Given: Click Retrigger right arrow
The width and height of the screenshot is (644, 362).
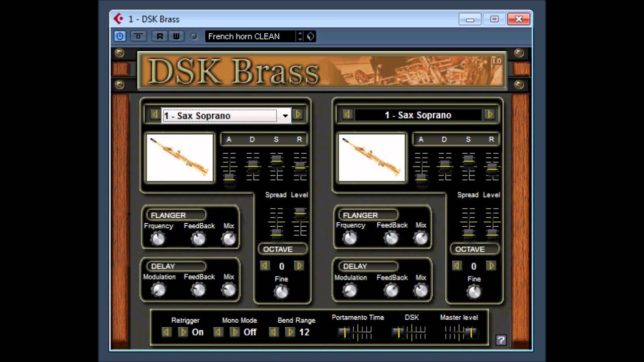Looking at the screenshot, I should click(183, 332).
